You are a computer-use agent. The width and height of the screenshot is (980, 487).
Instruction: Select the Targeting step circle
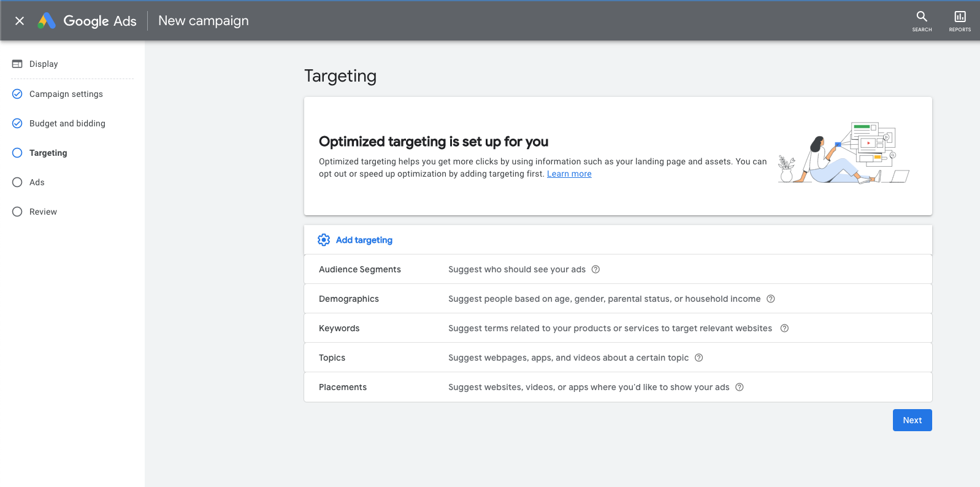pos(17,153)
